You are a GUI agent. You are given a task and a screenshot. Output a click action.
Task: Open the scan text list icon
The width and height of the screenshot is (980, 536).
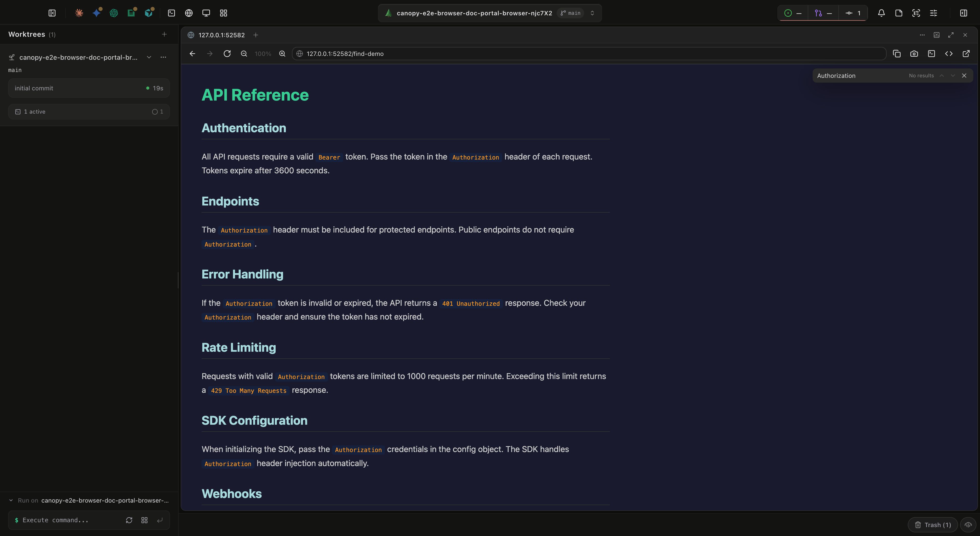coord(916,13)
